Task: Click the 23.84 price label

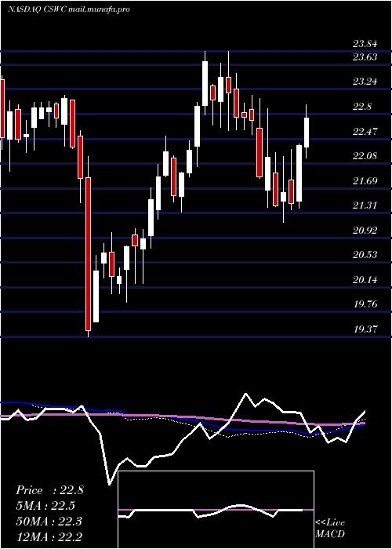Action: point(365,44)
